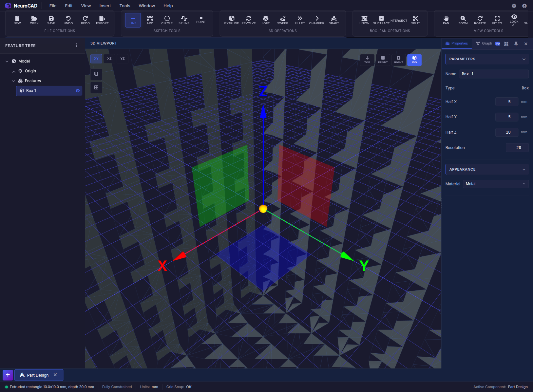The width and height of the screenshot is (533, 392).
Task: Apply a Boolean Union operation
Action: pos(364,20)
